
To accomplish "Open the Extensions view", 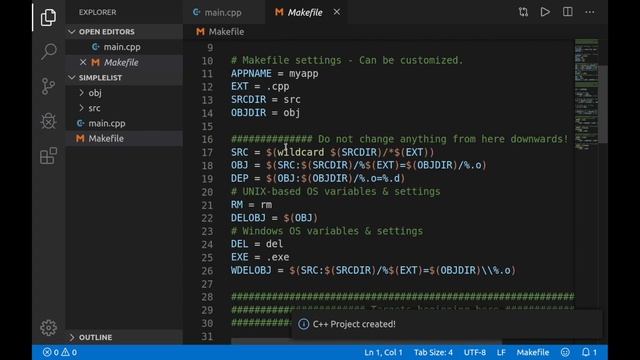I will tap(48, 156).
